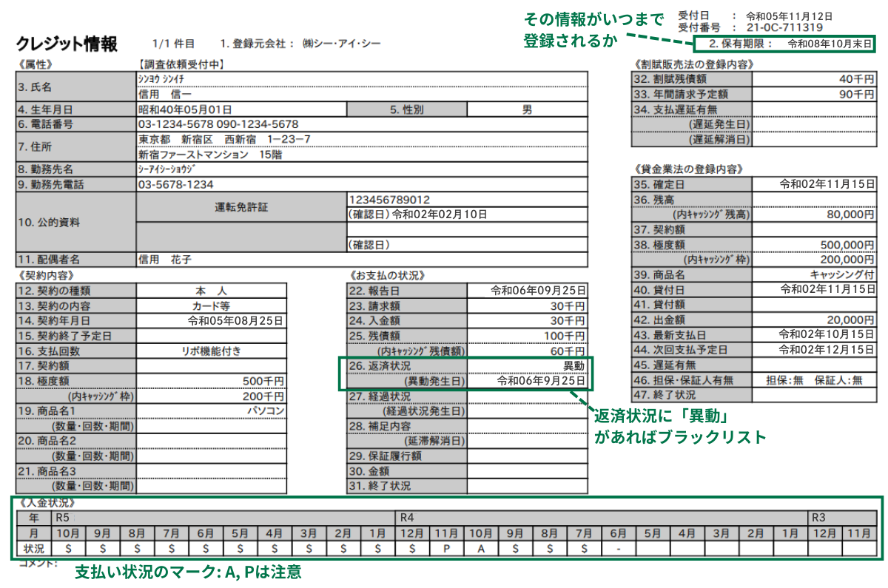Click the retention deadline '令和08年10月末日'

830,44
